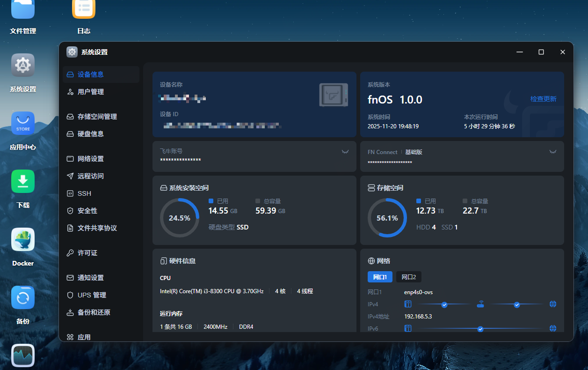Open the system monitor icon at bottom
The height and width of the screenshot is (370, 588).
[23, 356]
